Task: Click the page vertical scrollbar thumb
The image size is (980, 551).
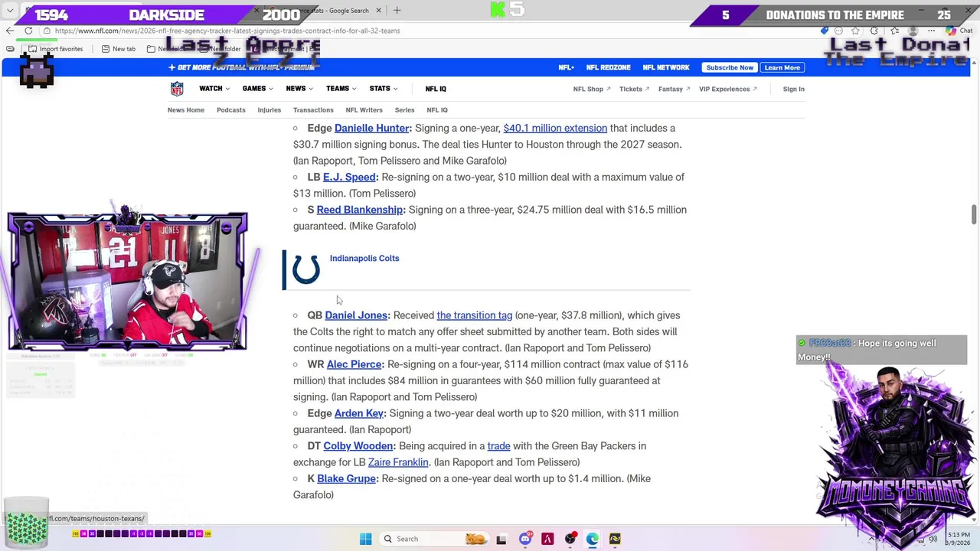Action: (974, 214)
